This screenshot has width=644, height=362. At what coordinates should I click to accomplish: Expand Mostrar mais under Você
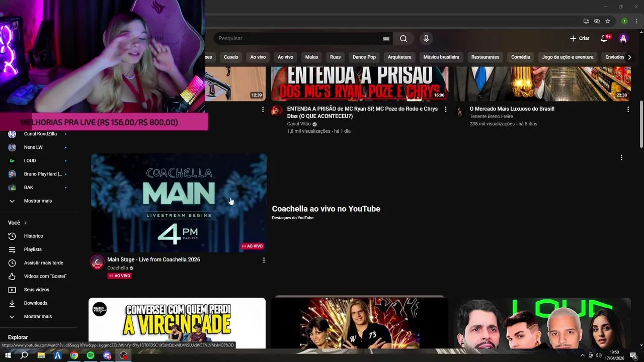tap(38, 317)
